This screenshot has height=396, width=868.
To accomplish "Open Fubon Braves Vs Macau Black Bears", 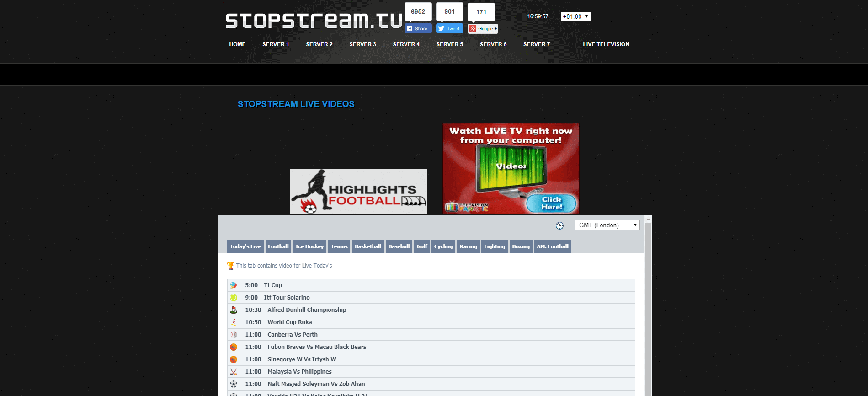I will coord(431,347).
